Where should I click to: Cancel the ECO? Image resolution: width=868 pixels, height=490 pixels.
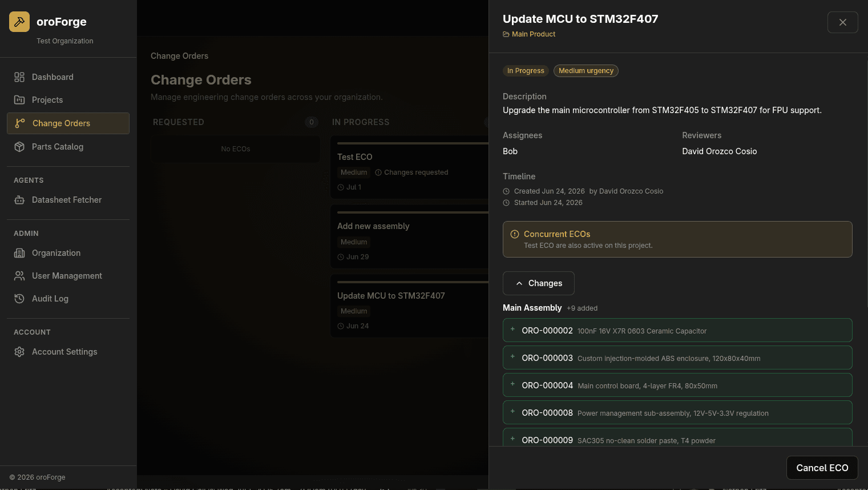tap(822, 468)
